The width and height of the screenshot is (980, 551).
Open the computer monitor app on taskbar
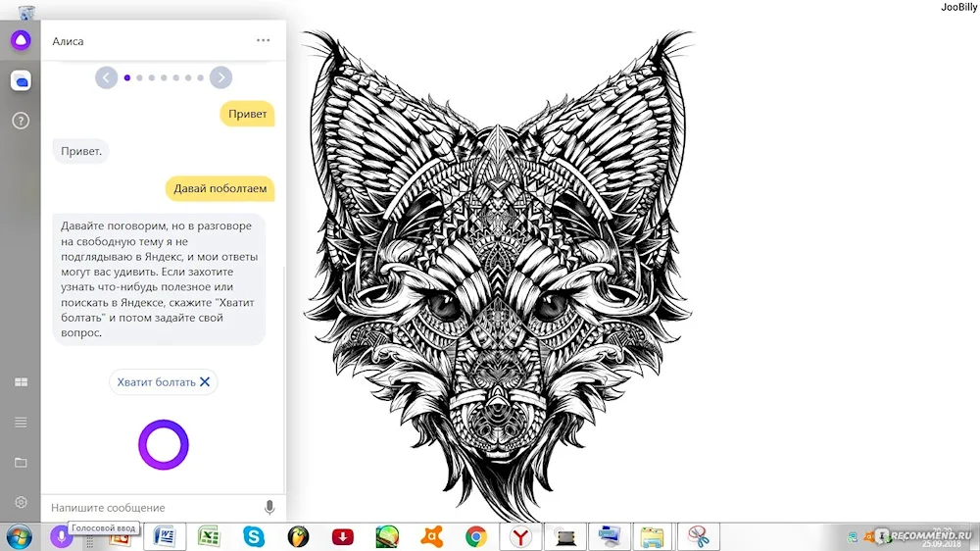(x=609, y=536)
